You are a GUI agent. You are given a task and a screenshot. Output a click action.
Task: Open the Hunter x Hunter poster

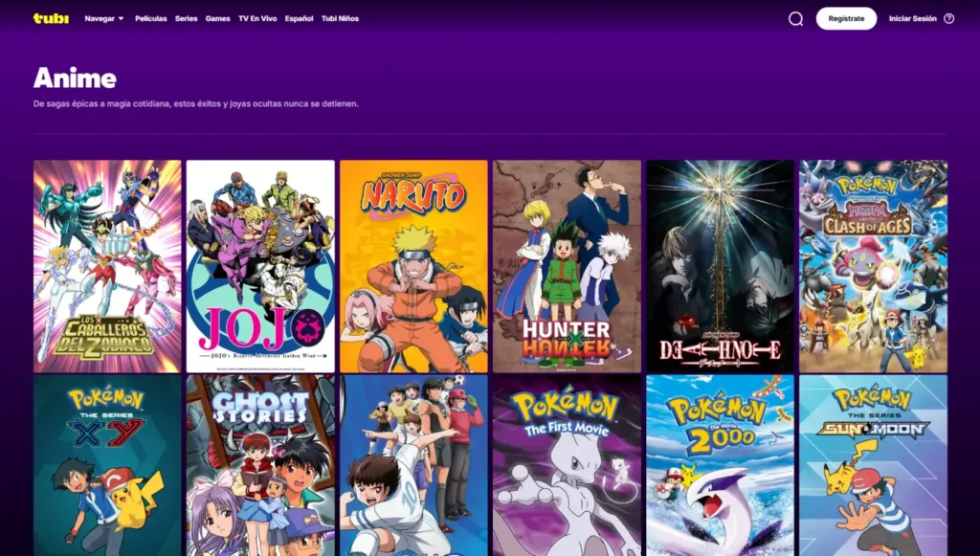pos(567,266)
